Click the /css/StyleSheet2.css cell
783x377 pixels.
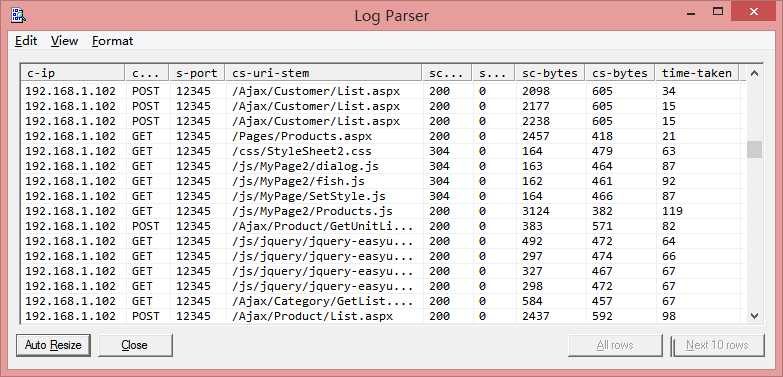click(x=302, y=151)
